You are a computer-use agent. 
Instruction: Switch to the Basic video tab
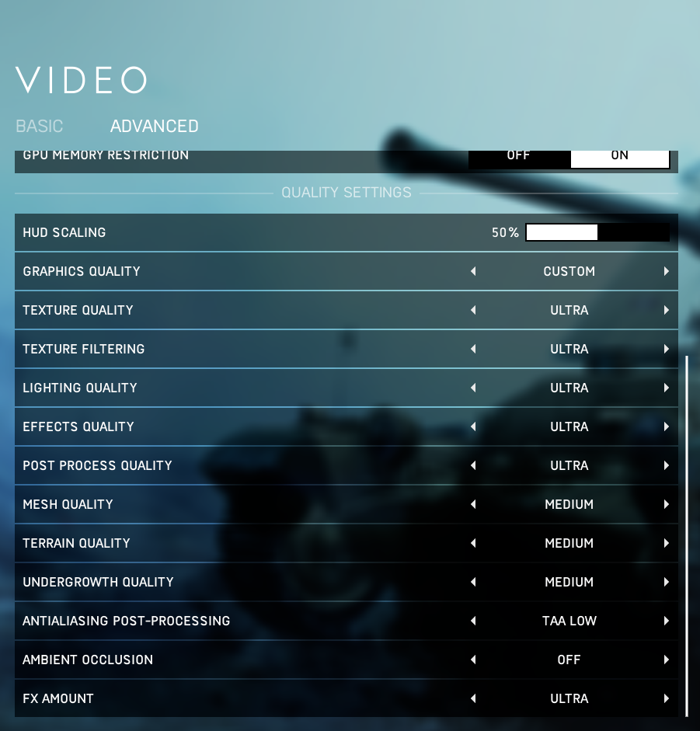(40, 126)
